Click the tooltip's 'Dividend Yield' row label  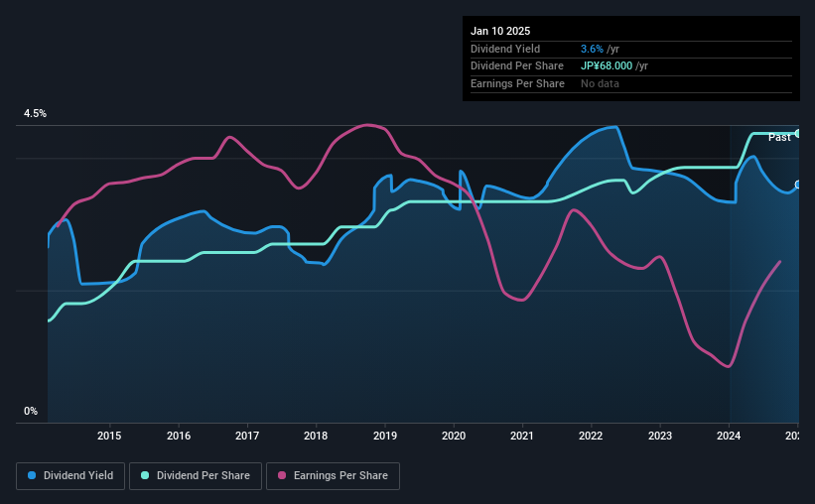[x=505, y=49]
